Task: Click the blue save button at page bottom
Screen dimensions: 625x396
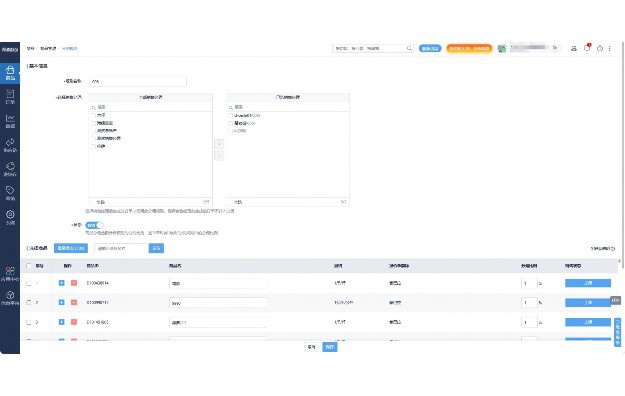Action: pyautogui.click(x=330, y=347)
